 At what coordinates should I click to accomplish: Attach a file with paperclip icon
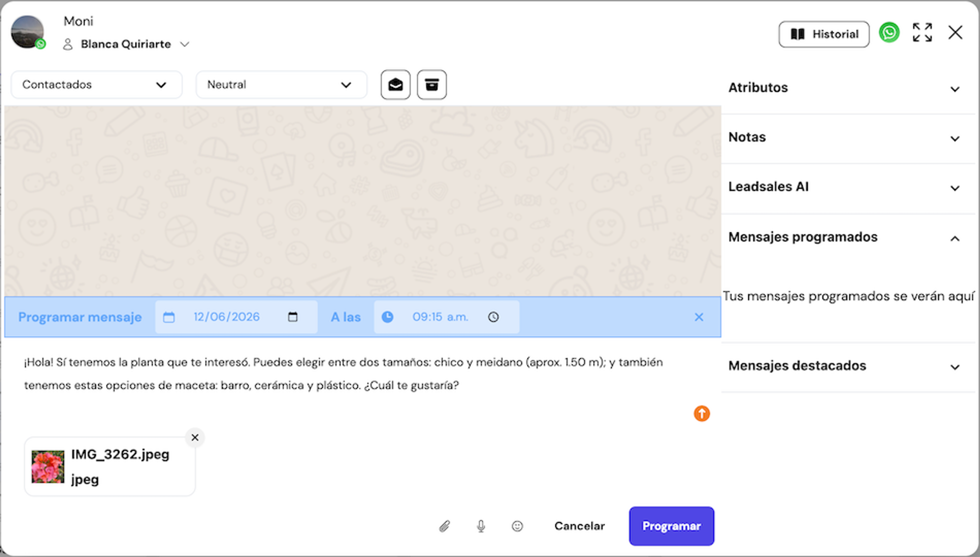point(445,526)
